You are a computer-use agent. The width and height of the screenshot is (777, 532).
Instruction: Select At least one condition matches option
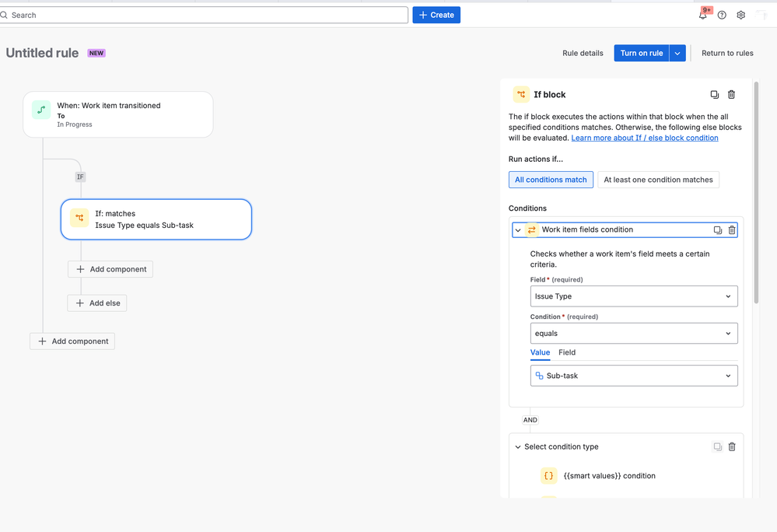tap(658, 180)
